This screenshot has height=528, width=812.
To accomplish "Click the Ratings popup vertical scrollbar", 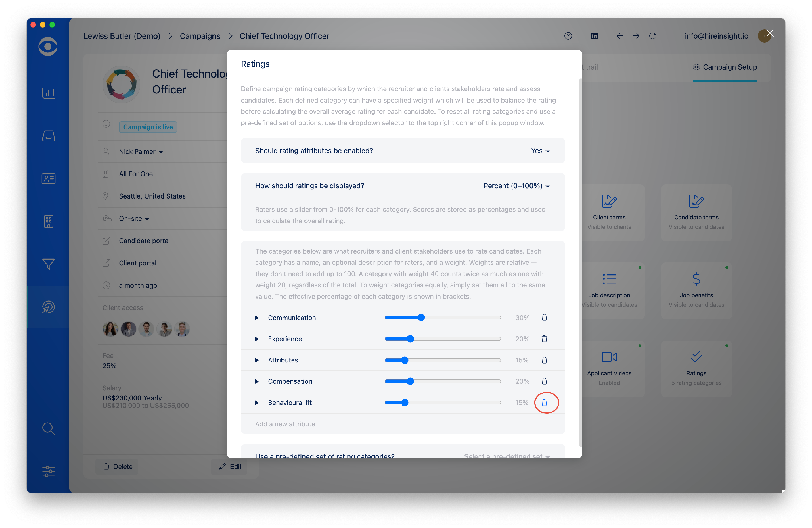I will pyautogui.click(x=580, y=262).
